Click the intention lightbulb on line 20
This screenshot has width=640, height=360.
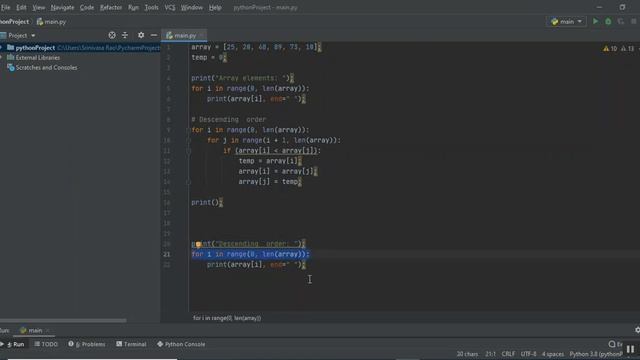pos(198,244)
